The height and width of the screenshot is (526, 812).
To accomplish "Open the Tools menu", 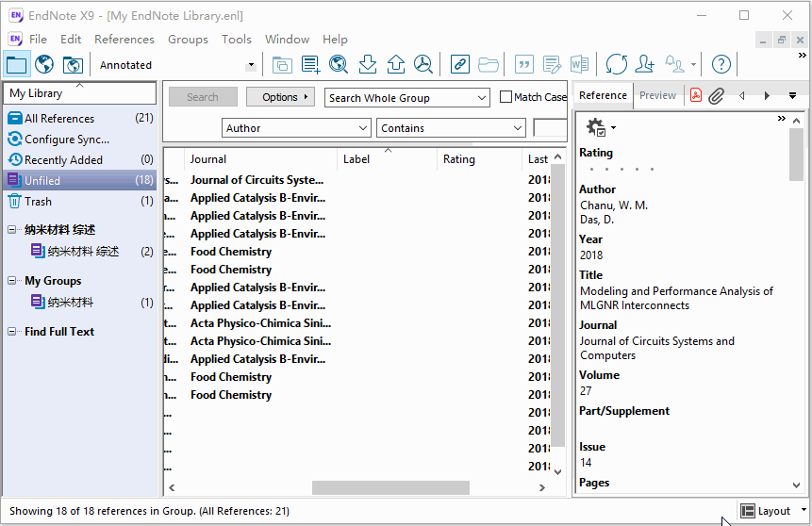I will pos(236,40).
